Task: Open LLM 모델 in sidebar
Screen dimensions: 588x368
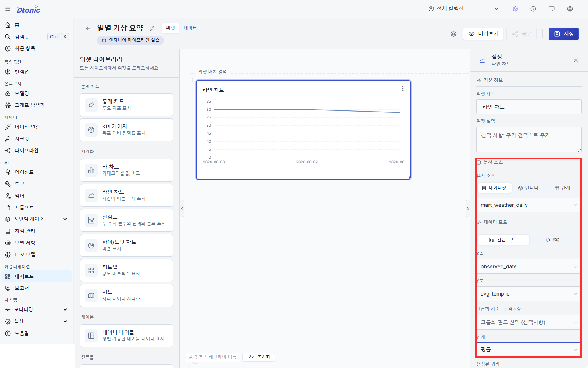Action: 36,255
